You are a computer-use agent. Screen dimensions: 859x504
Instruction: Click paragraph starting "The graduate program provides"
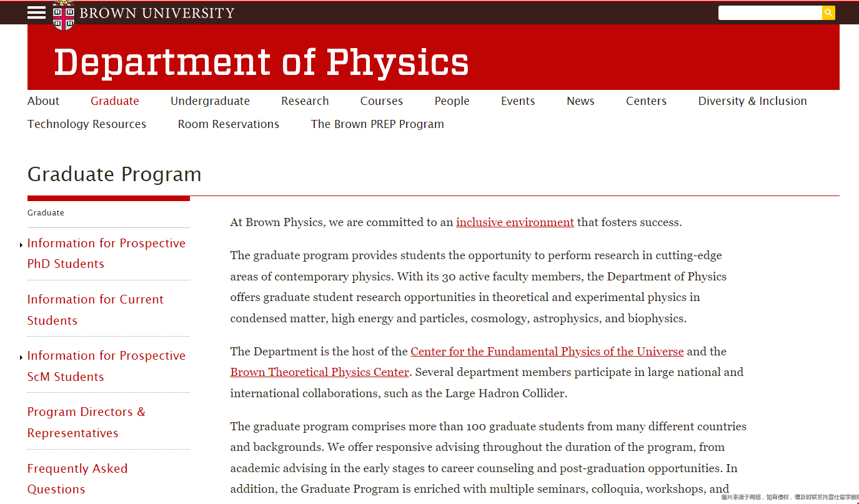(x=479, y=287)
